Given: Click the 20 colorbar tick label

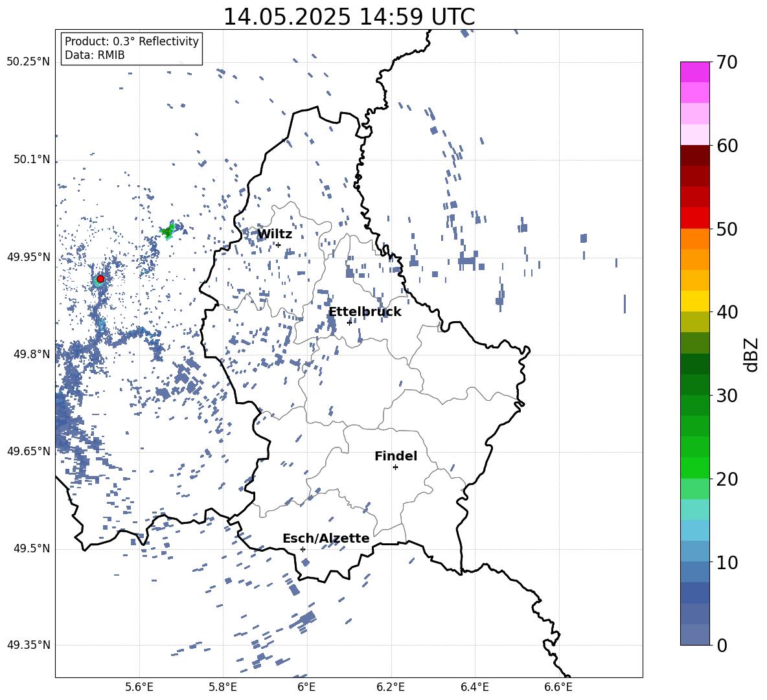Looking at the screenshot, I should (727, 479).
